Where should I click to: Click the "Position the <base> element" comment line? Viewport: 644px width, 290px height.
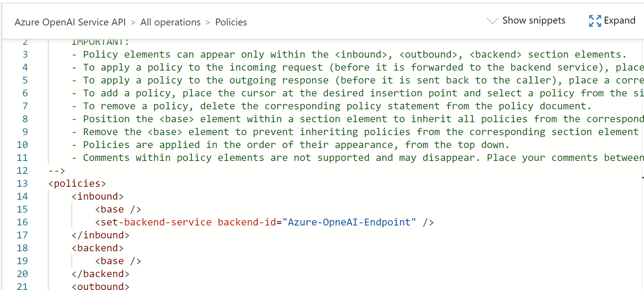358,119
